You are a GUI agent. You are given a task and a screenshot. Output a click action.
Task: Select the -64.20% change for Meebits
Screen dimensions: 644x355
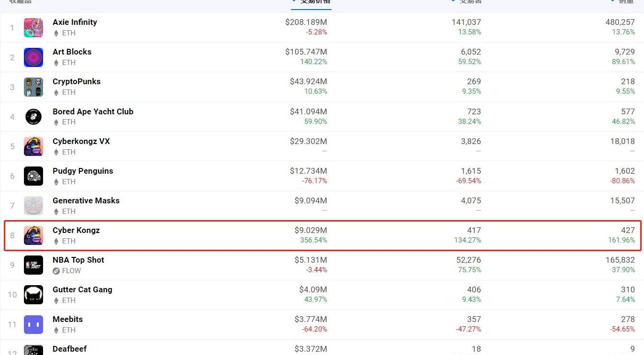coord(315,329)
